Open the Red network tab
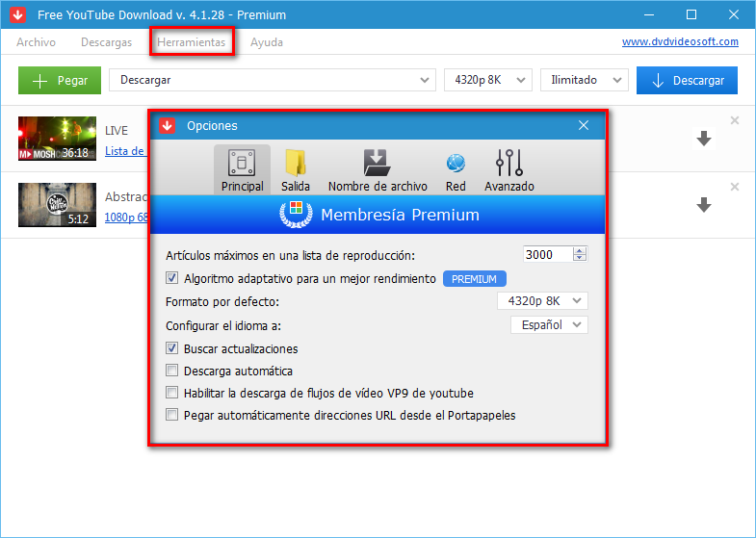The height and width of the screenshot is (538, 756). (456, 170)
